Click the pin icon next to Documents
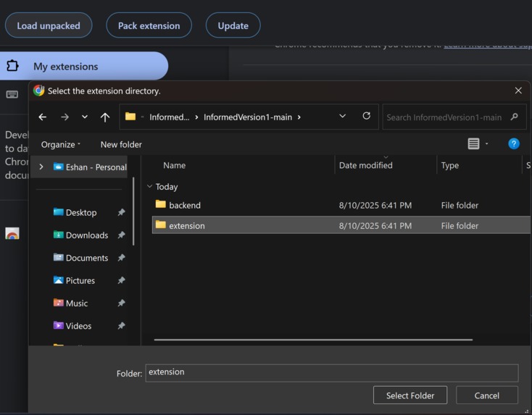This screenshot has width=532, height=415. [121, 258]
